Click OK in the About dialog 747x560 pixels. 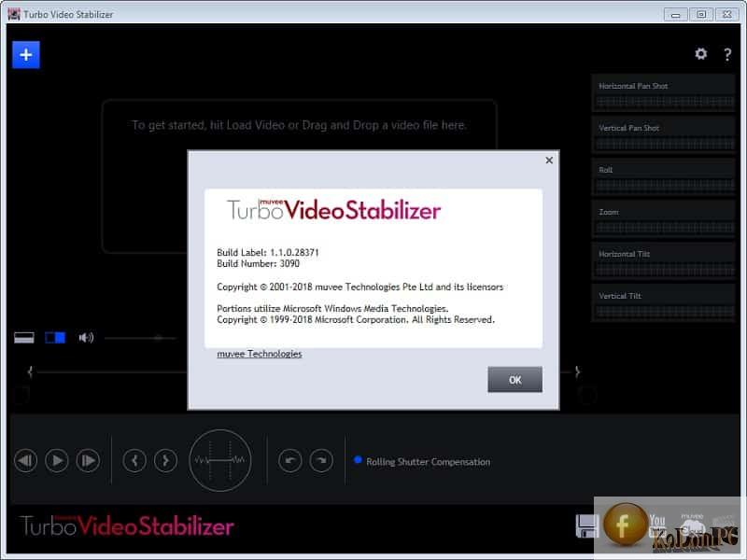pyautogui.click(x=514, y=380)
